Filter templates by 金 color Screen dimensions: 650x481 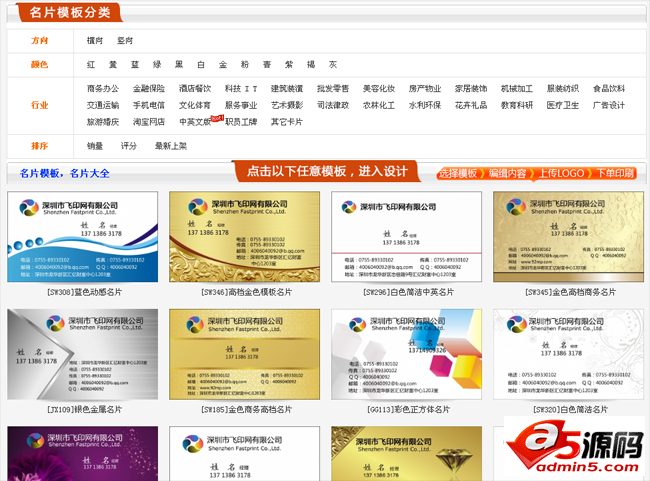[223, 65]
